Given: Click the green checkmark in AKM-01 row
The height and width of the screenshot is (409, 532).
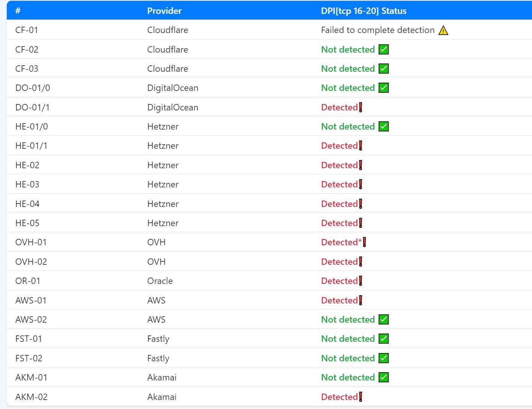Looking at the screenshot, I should [383, 377].
